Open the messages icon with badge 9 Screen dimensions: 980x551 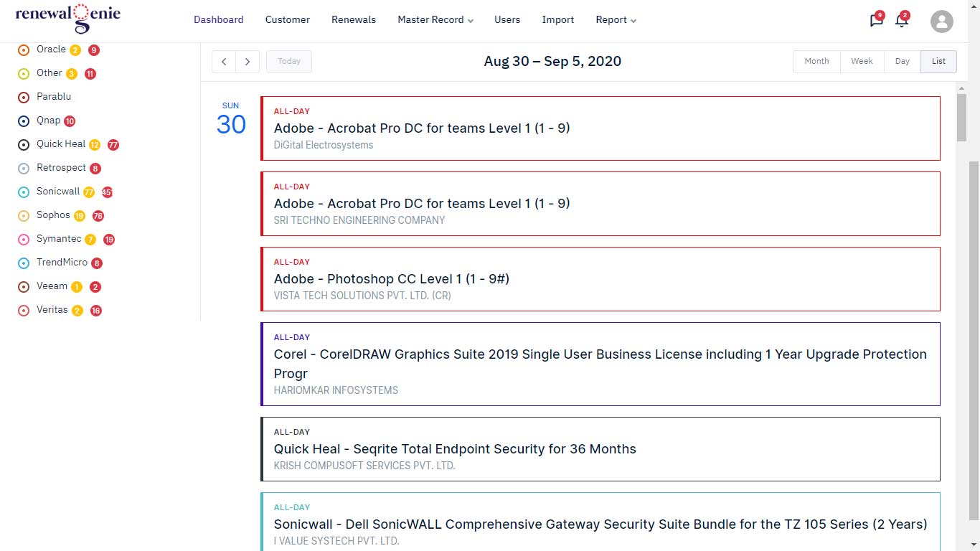pos(876,20)
